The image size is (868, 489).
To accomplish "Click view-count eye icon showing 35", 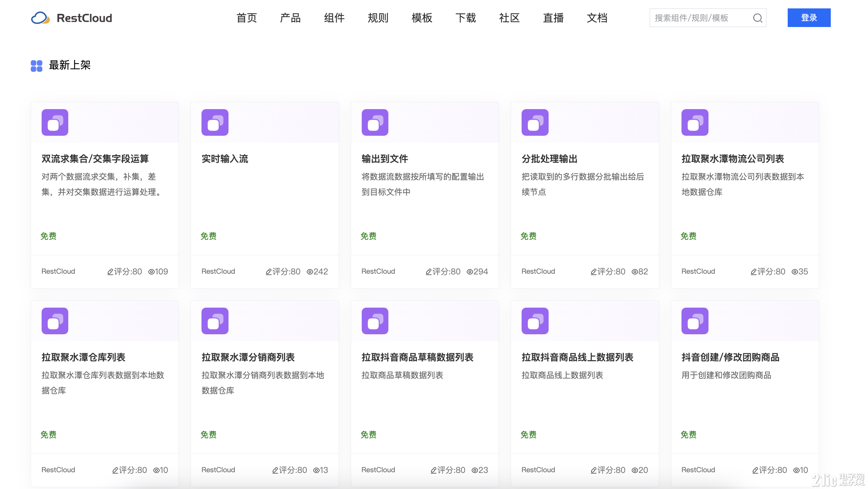I will click(795, 272).
